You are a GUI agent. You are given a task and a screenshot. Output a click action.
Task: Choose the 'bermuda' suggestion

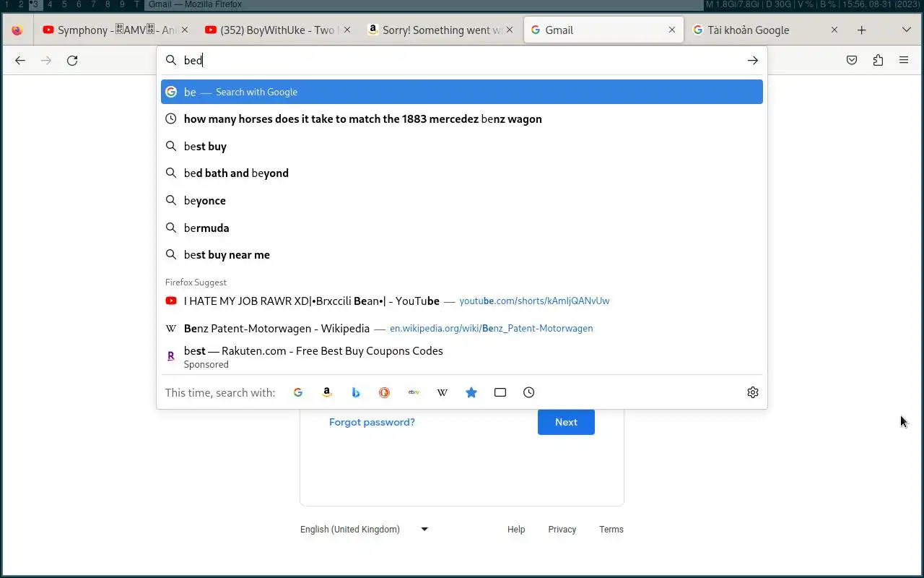pos(462,228)
